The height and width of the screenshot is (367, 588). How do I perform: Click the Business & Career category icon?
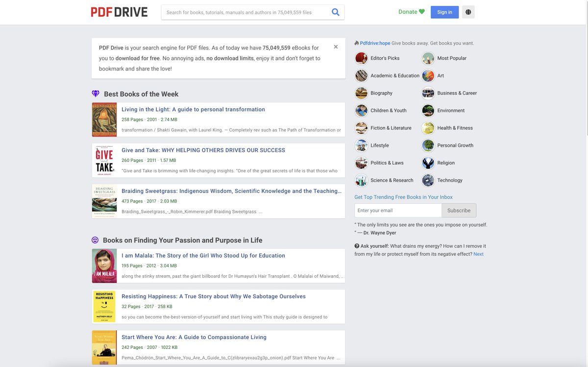(x=428, y=93)
